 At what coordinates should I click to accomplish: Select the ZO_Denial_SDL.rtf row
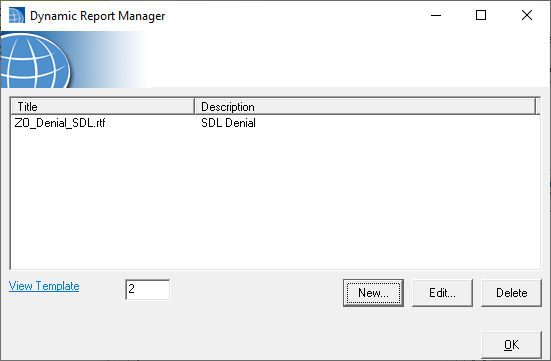pyautogui.click(x=275, y=123)
